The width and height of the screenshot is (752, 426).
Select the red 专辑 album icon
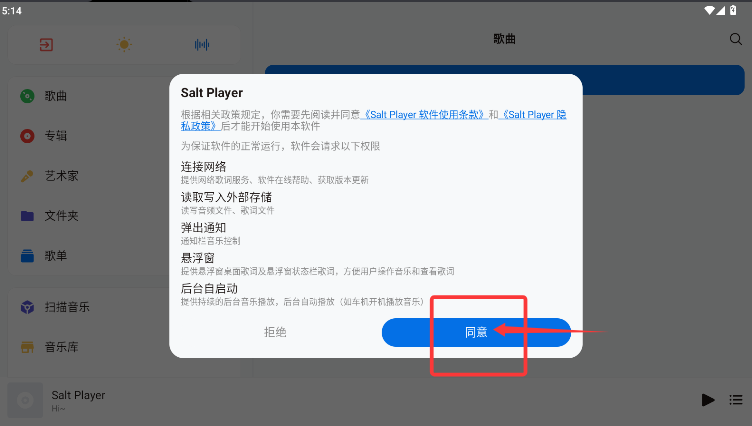tap(27, 136)
